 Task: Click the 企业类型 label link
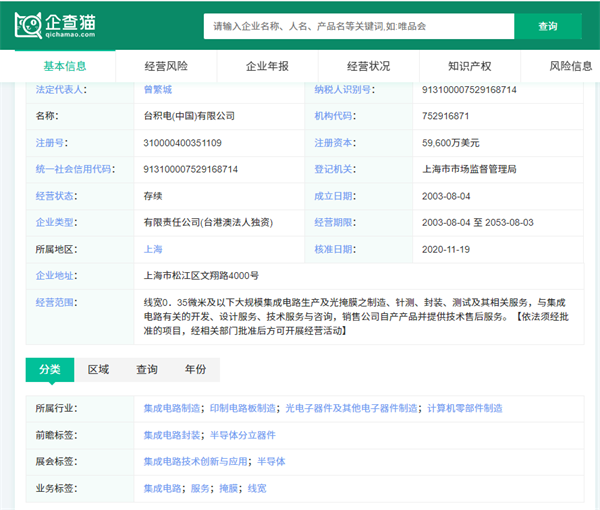[54, 222]
